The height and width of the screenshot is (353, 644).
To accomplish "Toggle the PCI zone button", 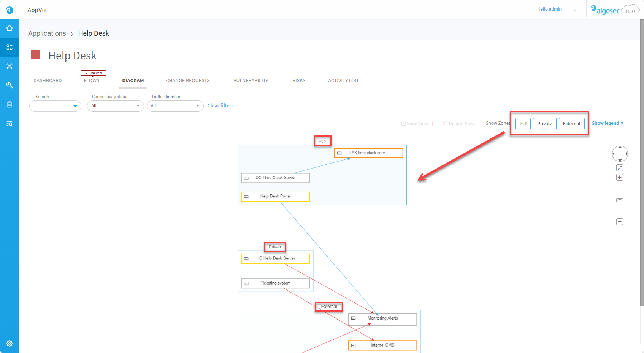I will pyautogui.click(x=523, y=124).
